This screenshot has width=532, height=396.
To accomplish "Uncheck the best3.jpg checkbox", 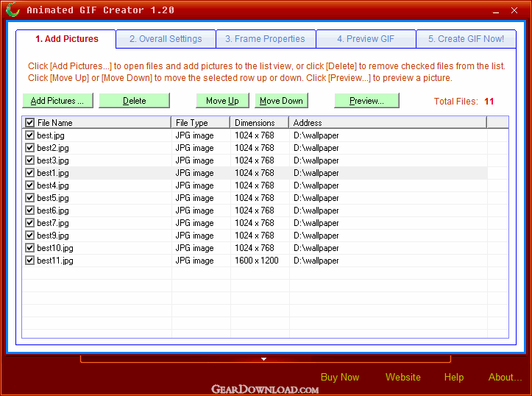I will click(x=30, y=160).
